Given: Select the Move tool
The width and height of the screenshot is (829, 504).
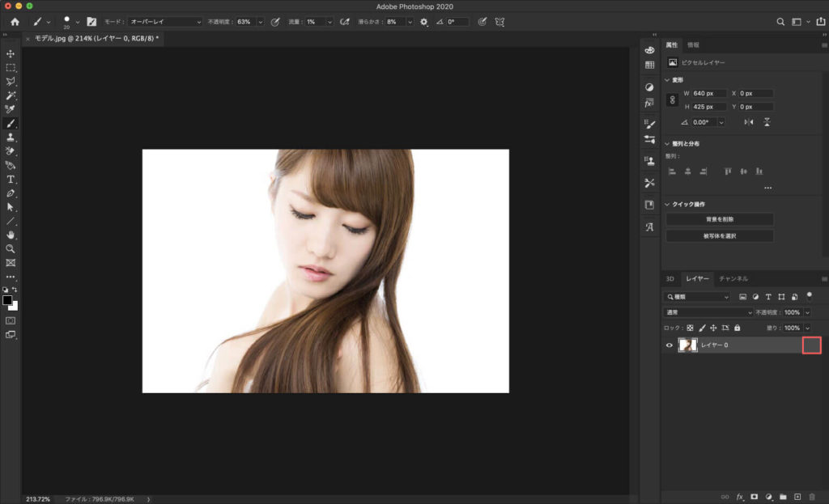Looking at the screenshot, I should pyautogui.click(x=11, y=54).
